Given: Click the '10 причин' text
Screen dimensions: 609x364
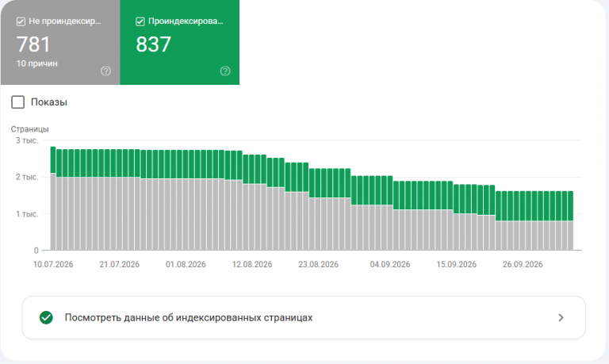Looking at the screenshot, I should coord(37,63).
